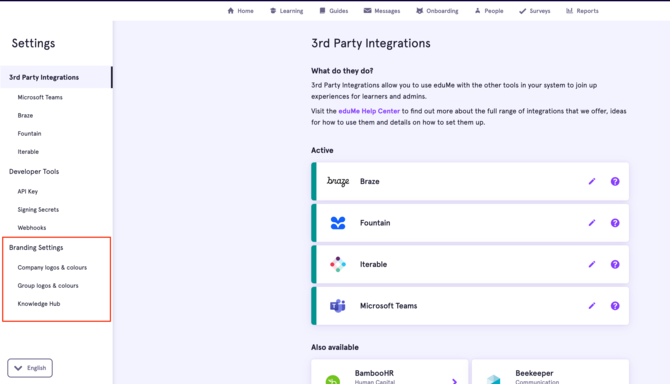Open the English language dropdown
The image size is (670, 384).
30,368
